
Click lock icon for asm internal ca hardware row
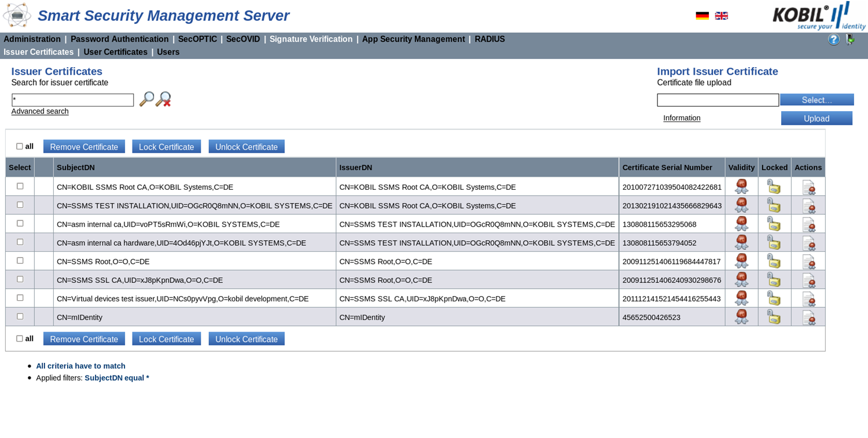(x=774, y=242)
